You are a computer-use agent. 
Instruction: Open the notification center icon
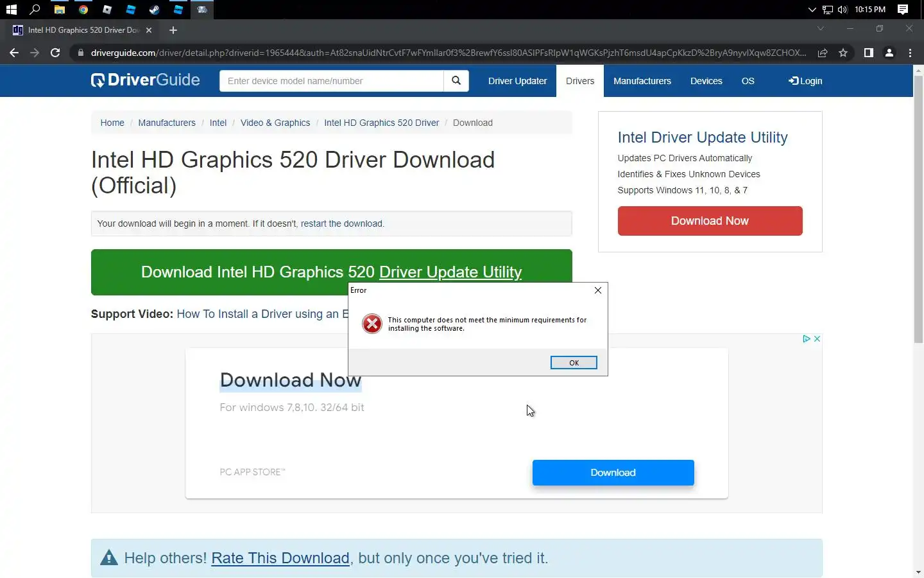(903, 10)
